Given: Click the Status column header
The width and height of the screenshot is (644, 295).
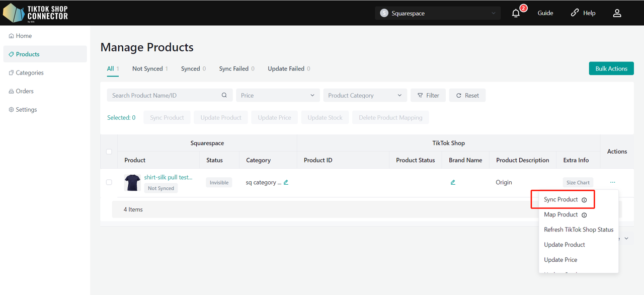Looking at the screenshot, I should [214, 160].
